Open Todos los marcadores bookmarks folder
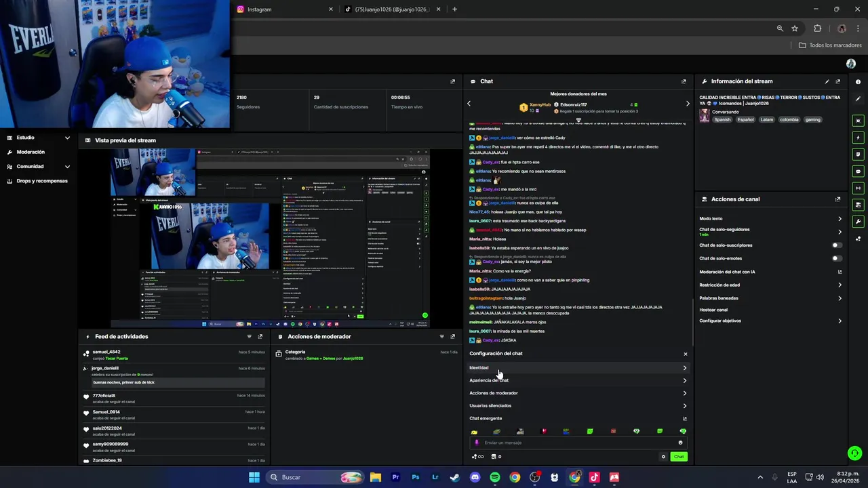The width and height of the screenshot is (868, 488). (830, 45)
